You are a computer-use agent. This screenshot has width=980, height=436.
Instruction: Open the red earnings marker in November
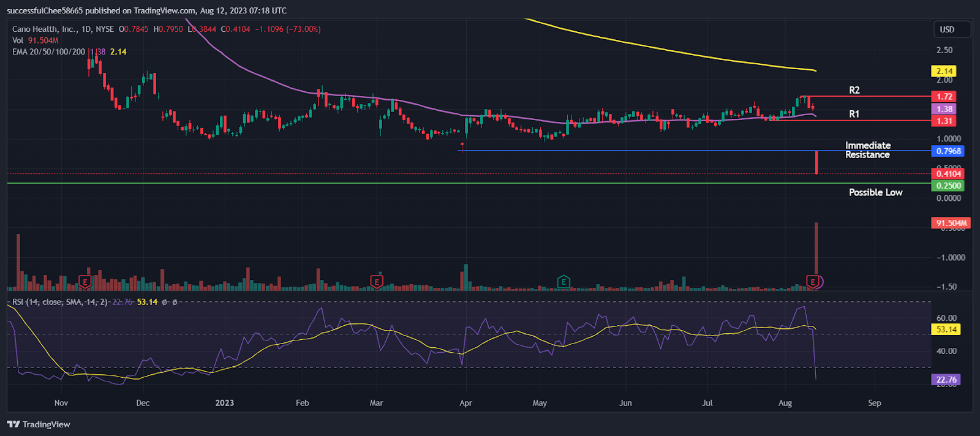tap(85, 282)
